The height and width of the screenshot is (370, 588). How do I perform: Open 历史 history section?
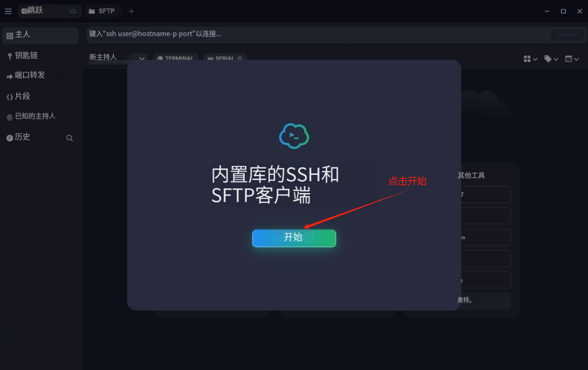pos(22,137)
